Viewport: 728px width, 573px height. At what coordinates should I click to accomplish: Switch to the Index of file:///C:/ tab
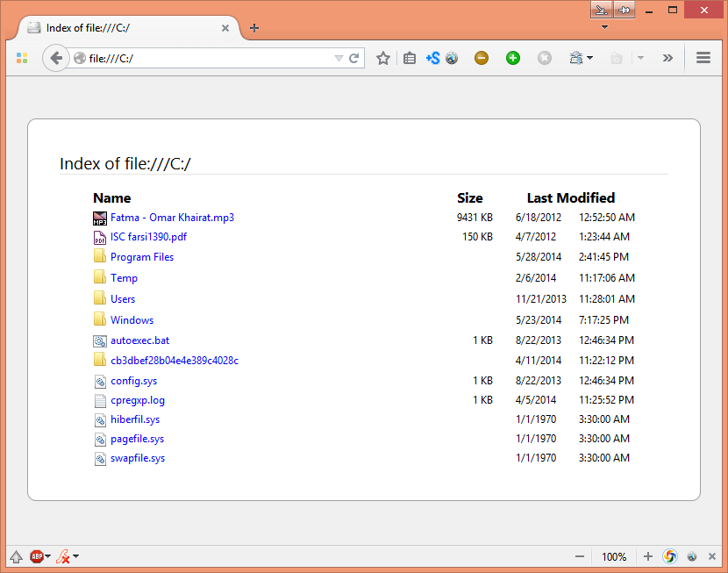click(123, 28)
